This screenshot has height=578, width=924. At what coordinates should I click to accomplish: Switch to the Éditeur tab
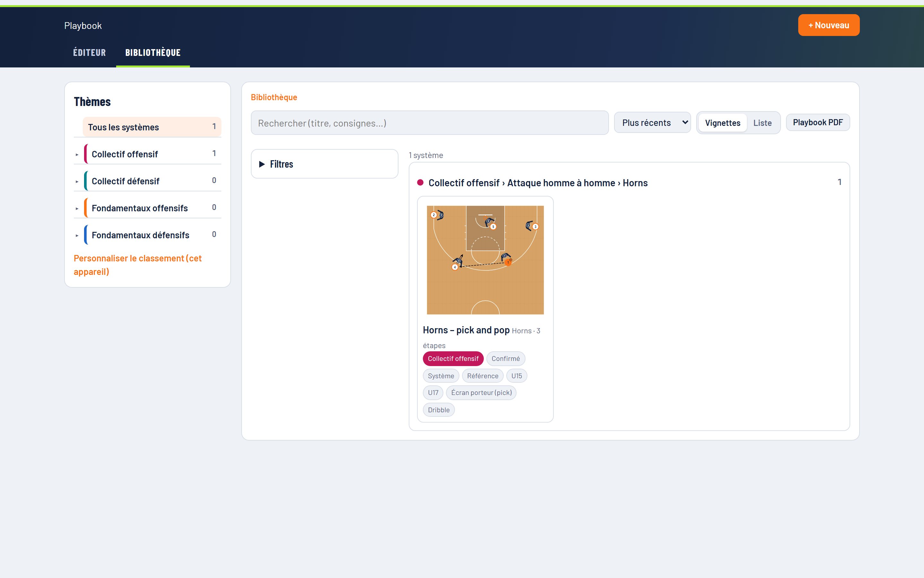[89, 53]
